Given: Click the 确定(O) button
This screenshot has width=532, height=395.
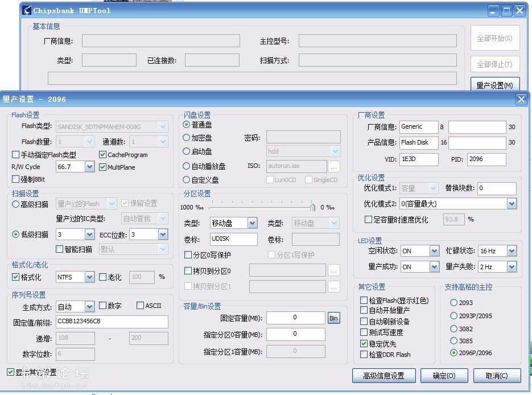Looking at the screenshot, I should 444,376.
